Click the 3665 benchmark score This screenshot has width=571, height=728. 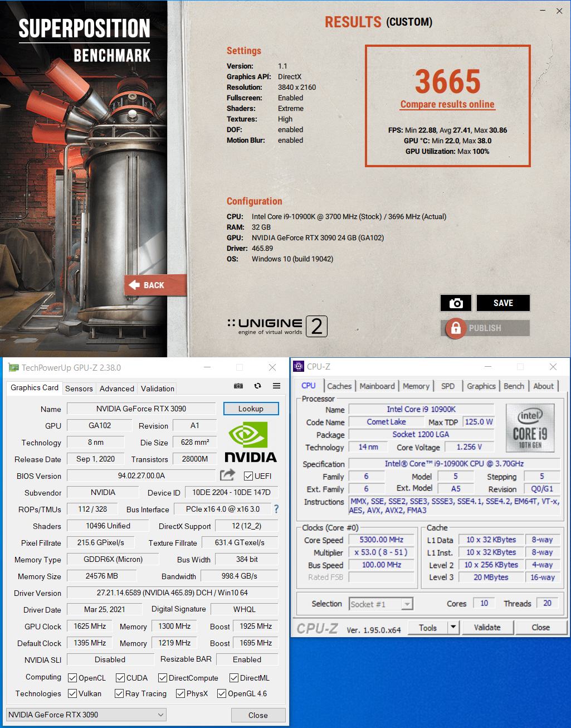tap(447, 81)
